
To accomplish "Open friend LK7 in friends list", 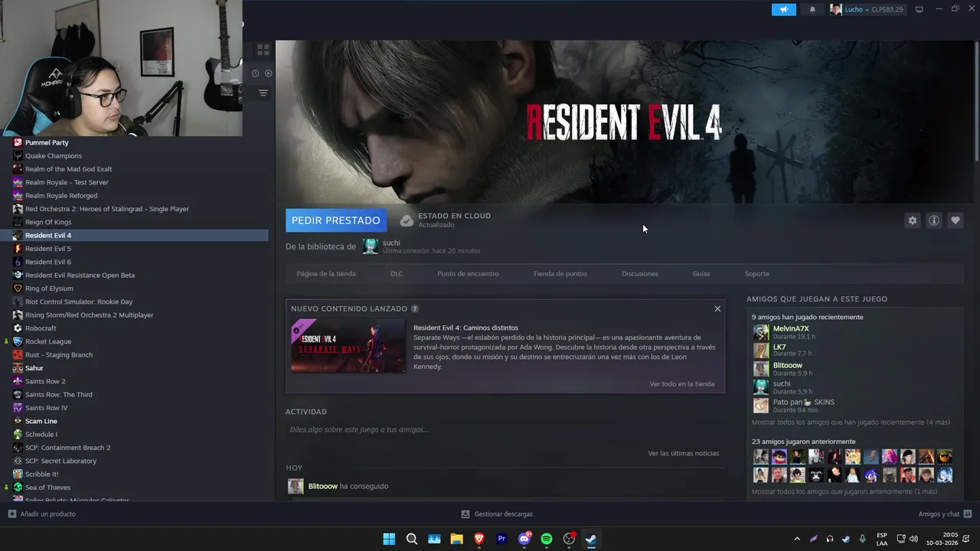I will 779,347.
